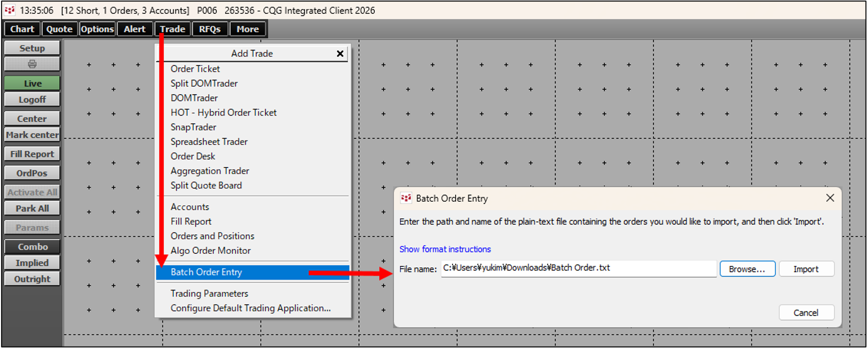Click the Park All button

pos(32,208)
